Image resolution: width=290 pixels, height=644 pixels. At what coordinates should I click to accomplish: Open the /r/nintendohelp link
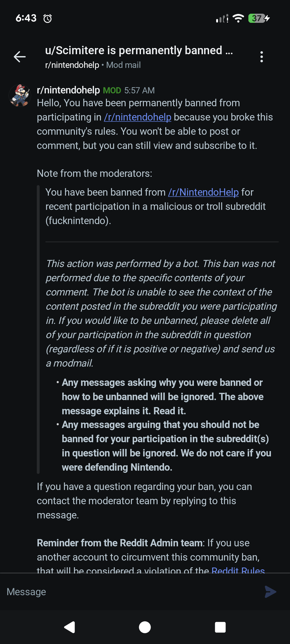pyautogui.click(x=137, y=117)
